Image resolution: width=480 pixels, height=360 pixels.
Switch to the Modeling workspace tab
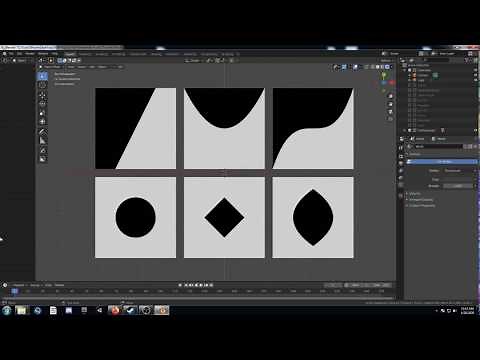(x=85, y=54)
